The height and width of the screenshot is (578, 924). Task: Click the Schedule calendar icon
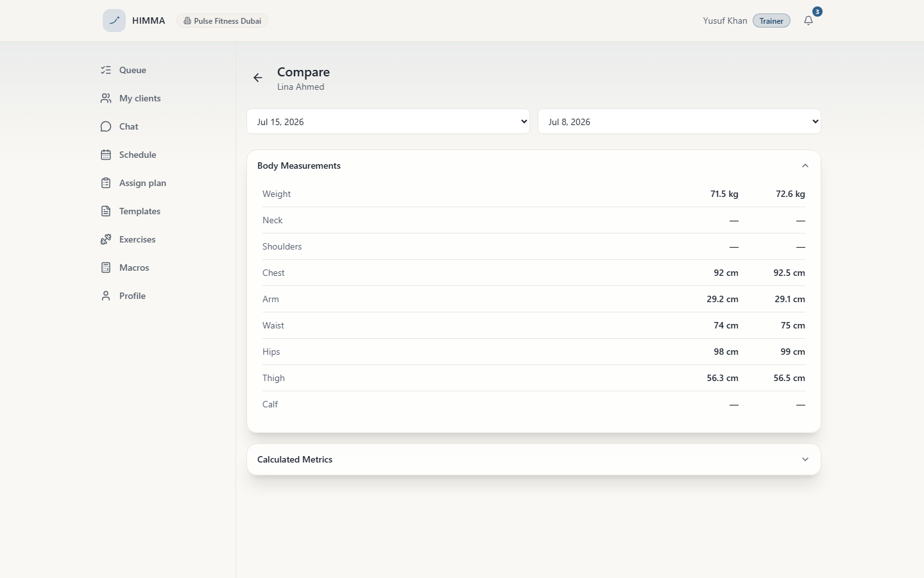(106, 155)
